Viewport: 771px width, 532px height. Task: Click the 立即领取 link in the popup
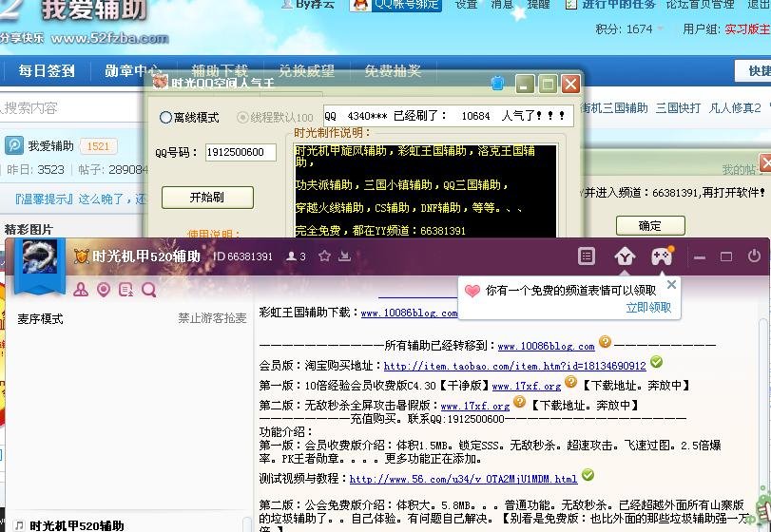(x=648, y=308)
